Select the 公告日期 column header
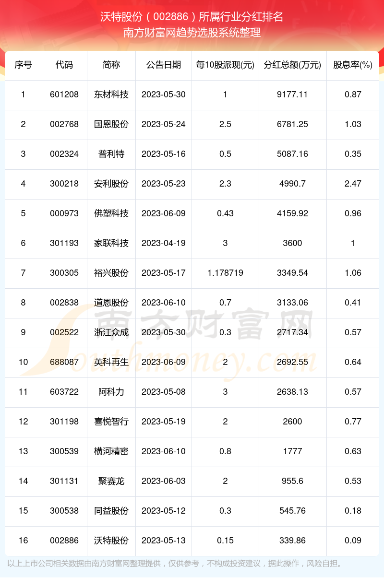 [x=164, y=65]
